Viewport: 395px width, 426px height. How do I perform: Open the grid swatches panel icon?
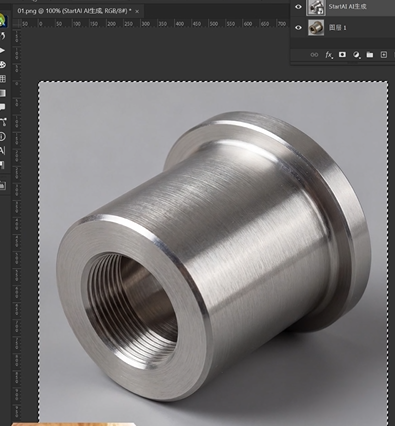3,79
